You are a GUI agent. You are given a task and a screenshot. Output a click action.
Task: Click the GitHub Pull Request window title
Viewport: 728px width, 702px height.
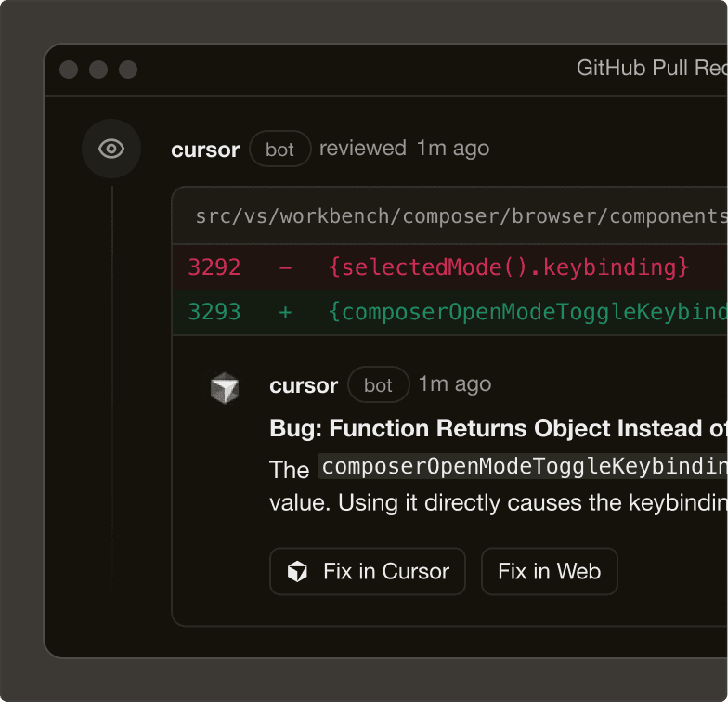(x=652, y=69)
